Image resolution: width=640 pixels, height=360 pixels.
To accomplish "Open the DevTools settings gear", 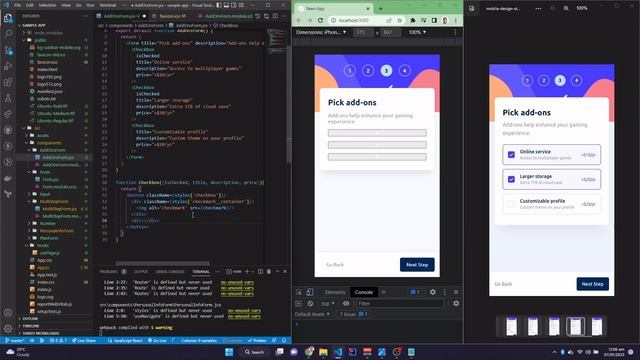I will [x=433, y=292].
